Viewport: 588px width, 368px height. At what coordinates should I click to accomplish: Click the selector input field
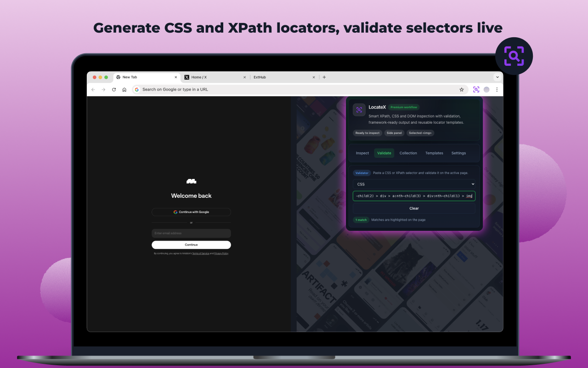pos(414,196)
